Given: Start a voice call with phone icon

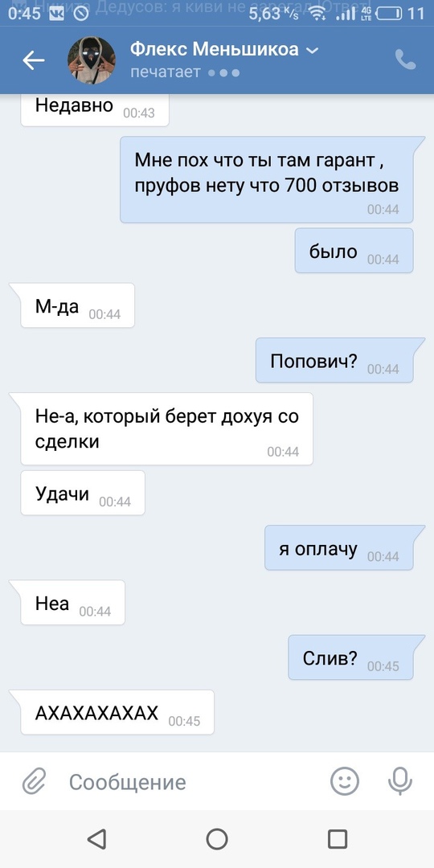Looking at the screenshot, I should click(x=405, y=59).
